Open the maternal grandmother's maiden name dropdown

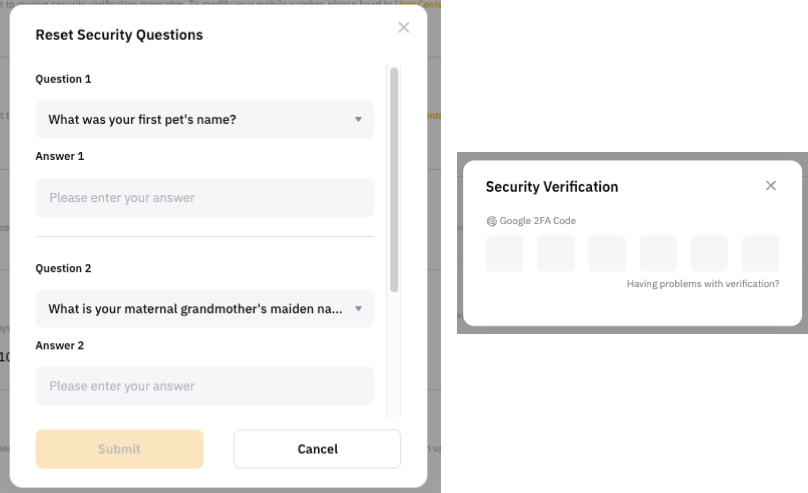point(204,309)
